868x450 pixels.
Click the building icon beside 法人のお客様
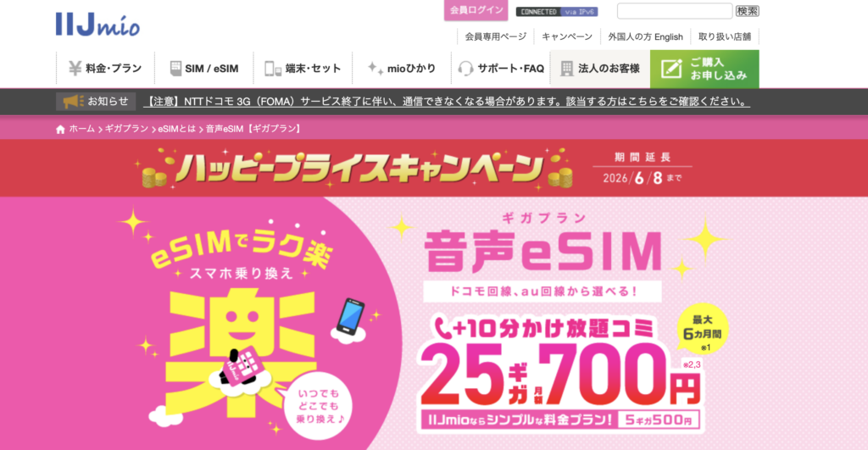point(566,69)
